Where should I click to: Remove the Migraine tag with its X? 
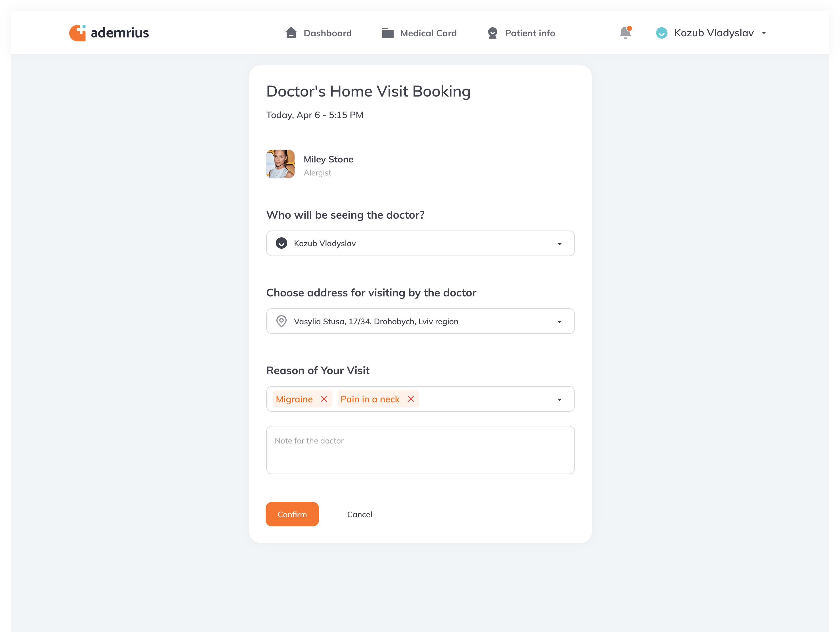point(324,399)
